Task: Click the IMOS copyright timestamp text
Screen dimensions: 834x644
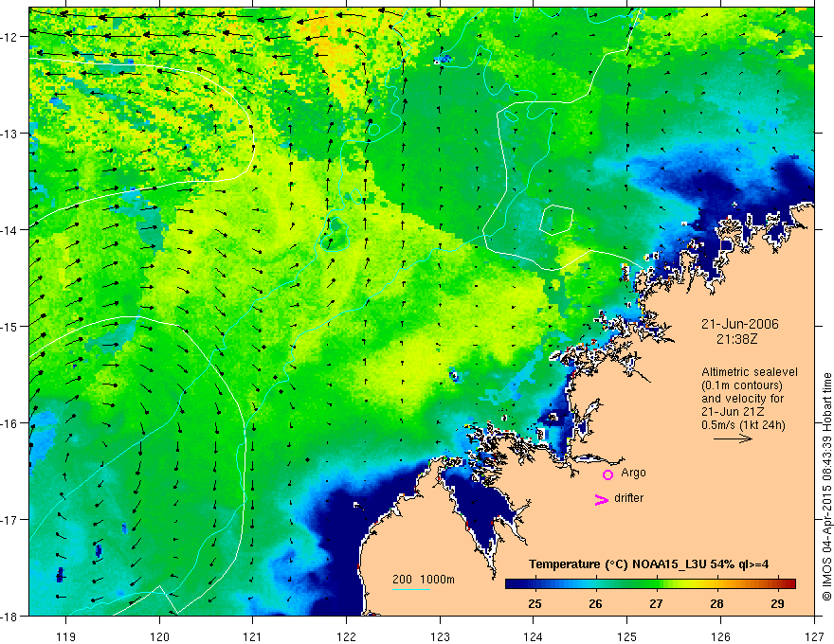Action: (826, 487)
